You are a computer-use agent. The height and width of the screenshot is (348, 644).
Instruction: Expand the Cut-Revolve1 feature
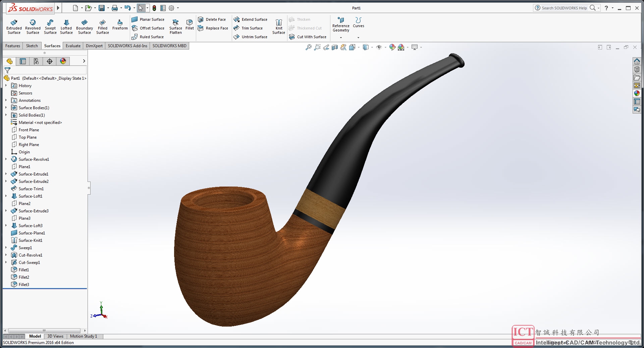pos(6,255)
